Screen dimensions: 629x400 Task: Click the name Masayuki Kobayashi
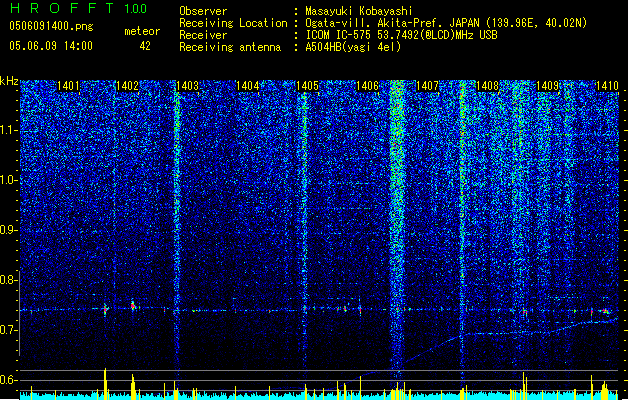pos(359,11)
